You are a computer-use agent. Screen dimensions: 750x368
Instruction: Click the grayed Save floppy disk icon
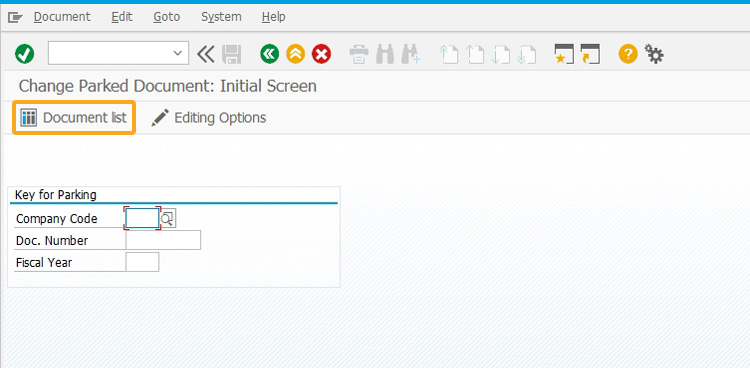[x=232, y=54]
